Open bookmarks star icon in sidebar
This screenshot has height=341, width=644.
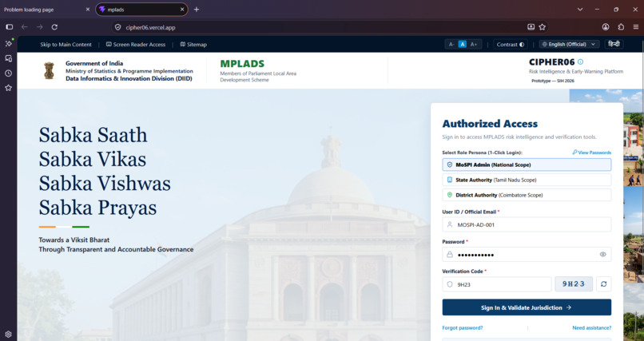point(8,88)
